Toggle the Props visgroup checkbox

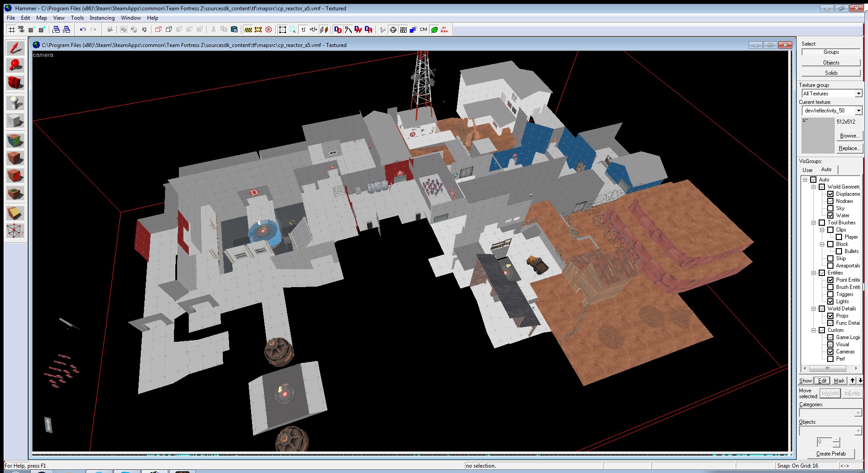coord(830,316)
